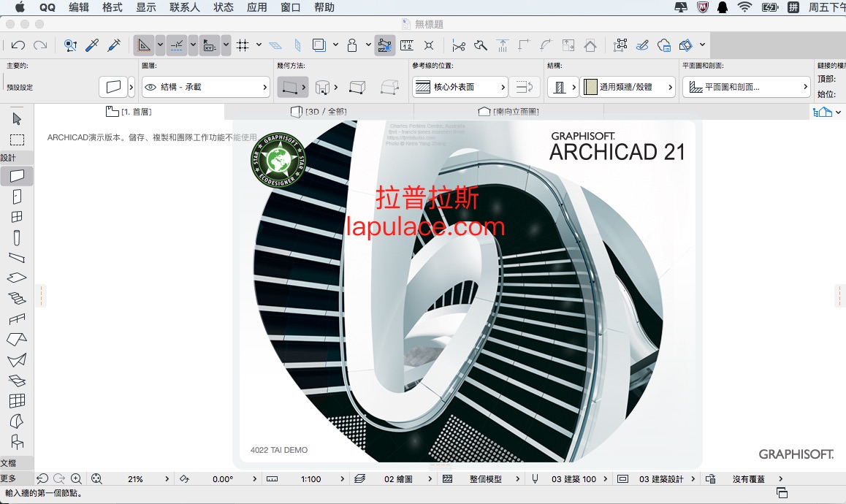Toggle the XY coordinate tracker button

pyautogui.click(x=210, y=45)
